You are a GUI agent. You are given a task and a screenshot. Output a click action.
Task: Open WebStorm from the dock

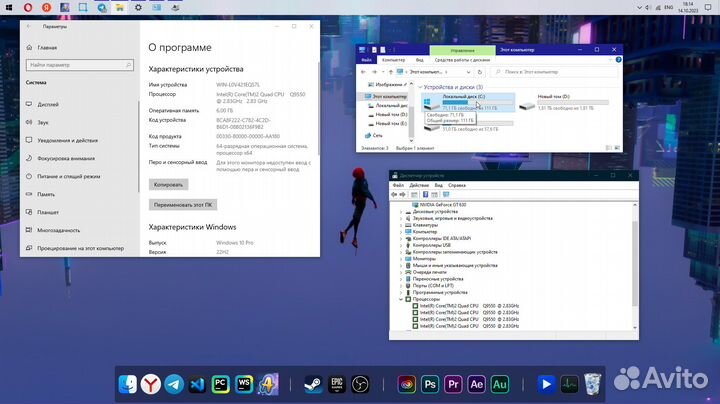pyautogui.click(x=244, y=384)
